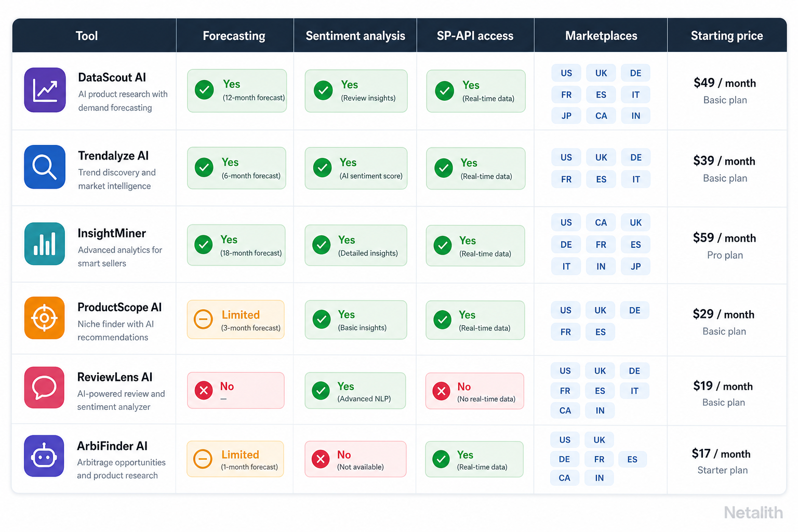
Task: Click the check icon in ProductScope SP-API cell
Action: coord(442,320)
